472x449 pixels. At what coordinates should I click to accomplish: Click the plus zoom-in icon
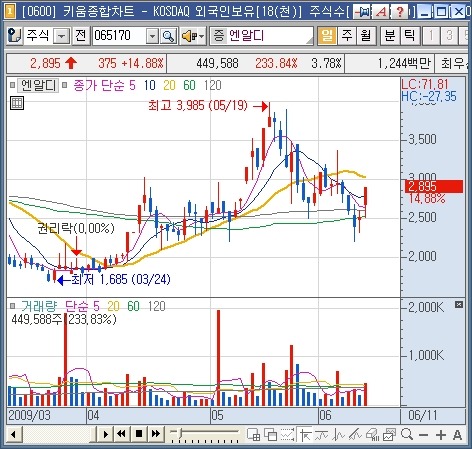click(x=441, y=435)
